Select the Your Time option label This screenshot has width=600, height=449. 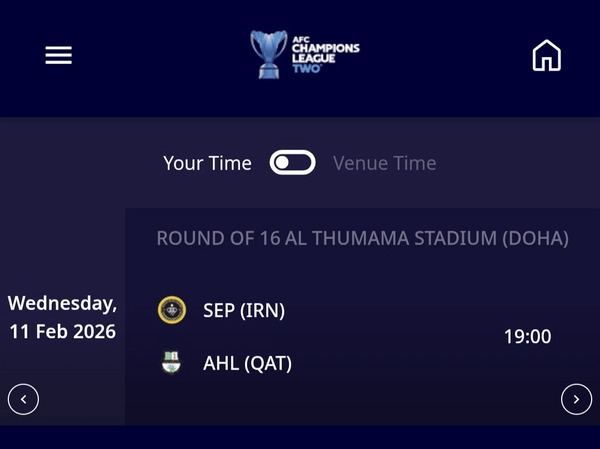coord(207,163)
